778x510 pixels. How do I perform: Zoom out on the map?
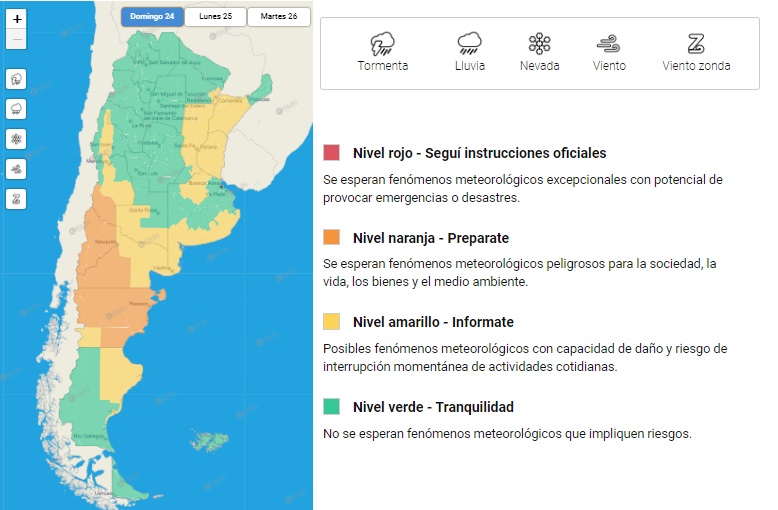(17, 39)
